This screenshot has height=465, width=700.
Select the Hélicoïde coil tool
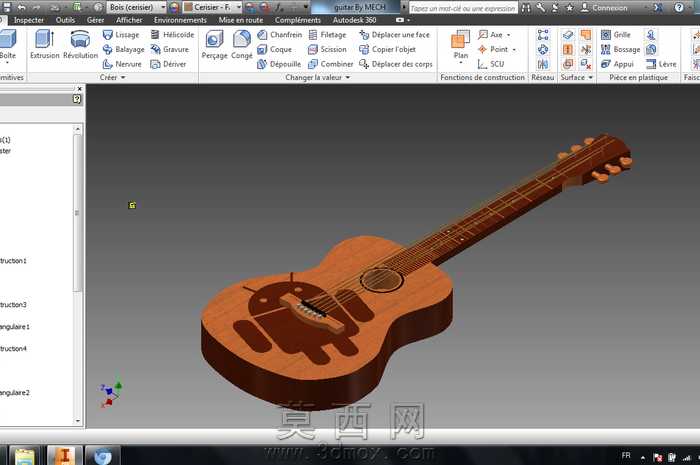coord(172,34)
